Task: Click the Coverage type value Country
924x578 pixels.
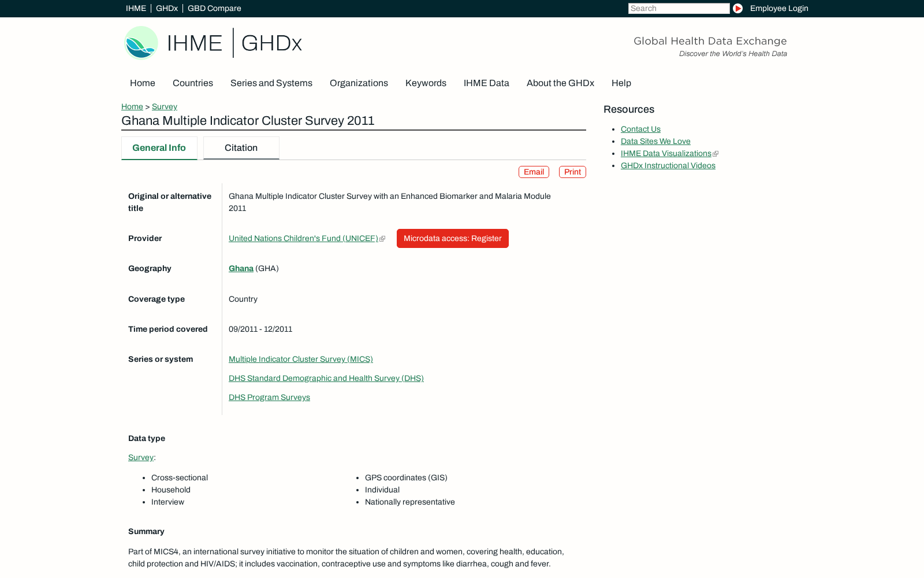Action: 243,299
